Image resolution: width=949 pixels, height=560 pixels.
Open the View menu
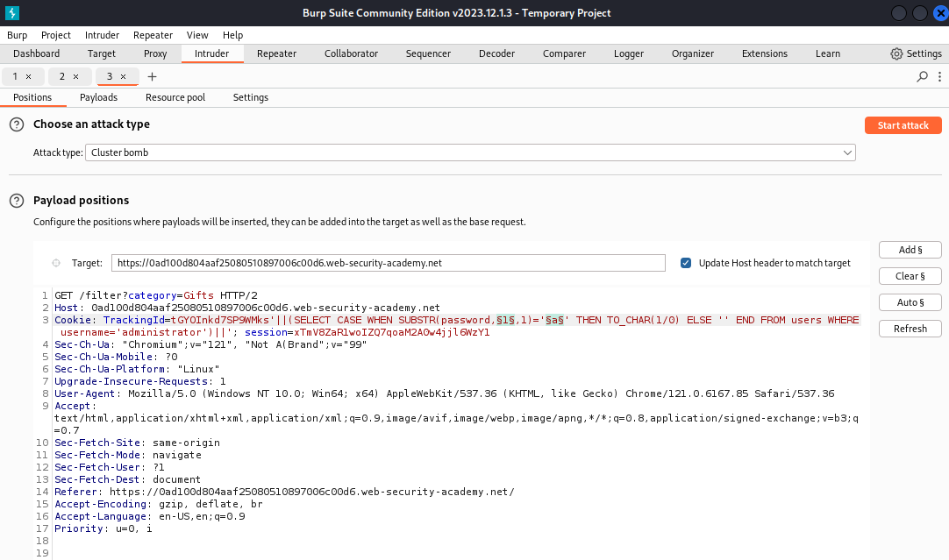coord(197,35)
